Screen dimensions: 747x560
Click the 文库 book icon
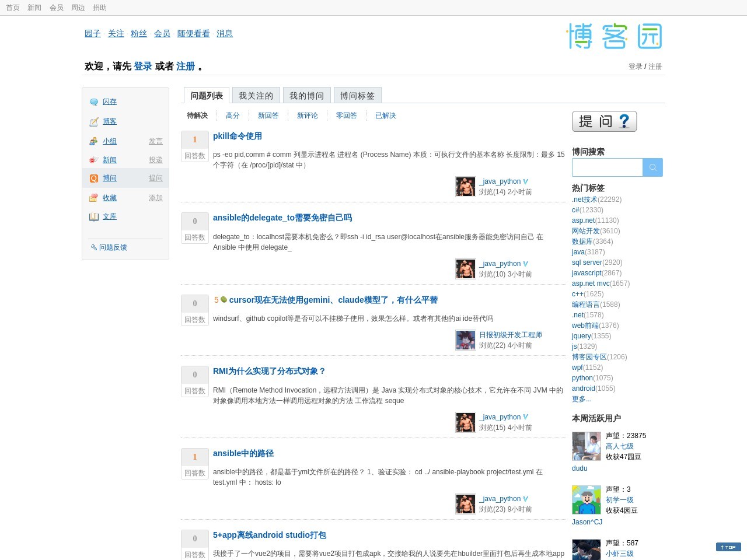coord(93,216)
